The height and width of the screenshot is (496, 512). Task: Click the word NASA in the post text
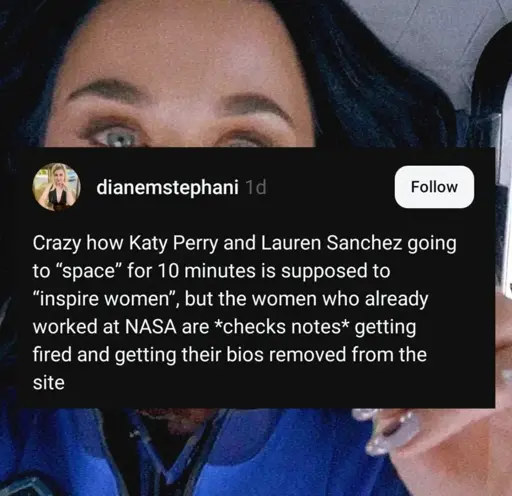151,327
